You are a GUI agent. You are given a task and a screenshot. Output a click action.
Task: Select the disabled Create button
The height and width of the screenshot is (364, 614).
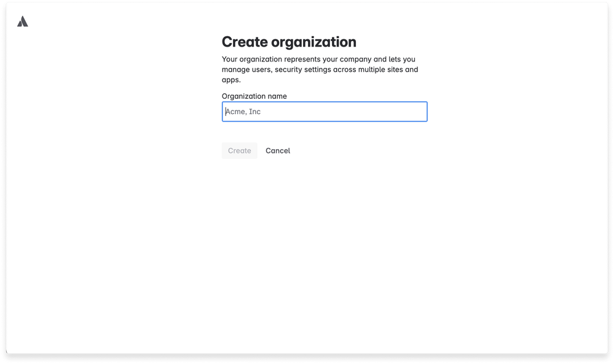(x=239, y=151)
